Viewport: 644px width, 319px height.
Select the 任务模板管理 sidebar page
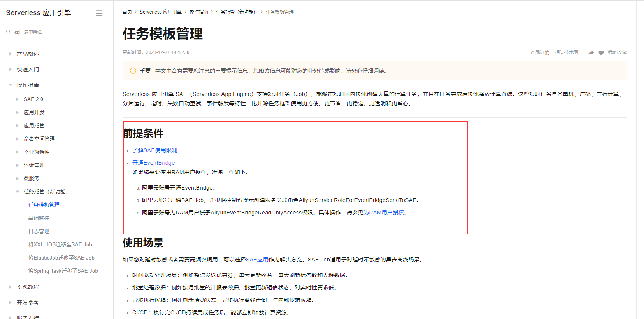[x=44, y=205]
